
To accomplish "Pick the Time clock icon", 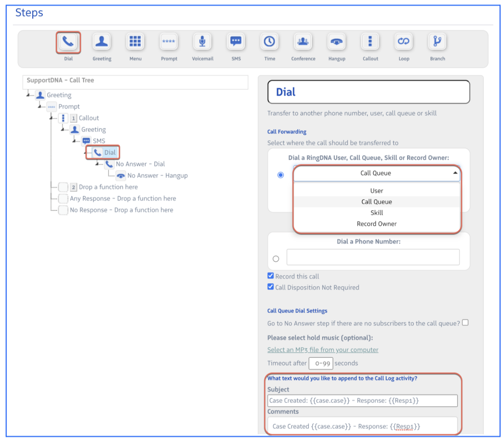I will click(269, 42).
